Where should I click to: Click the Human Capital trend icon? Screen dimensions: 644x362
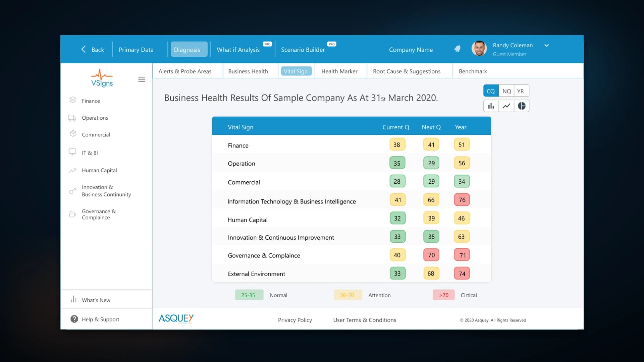pos(72,170)
